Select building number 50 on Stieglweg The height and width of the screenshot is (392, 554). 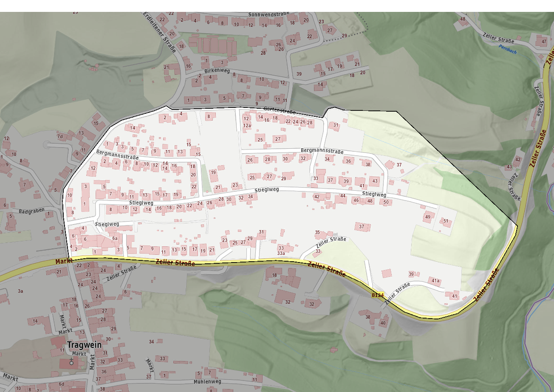386,202
